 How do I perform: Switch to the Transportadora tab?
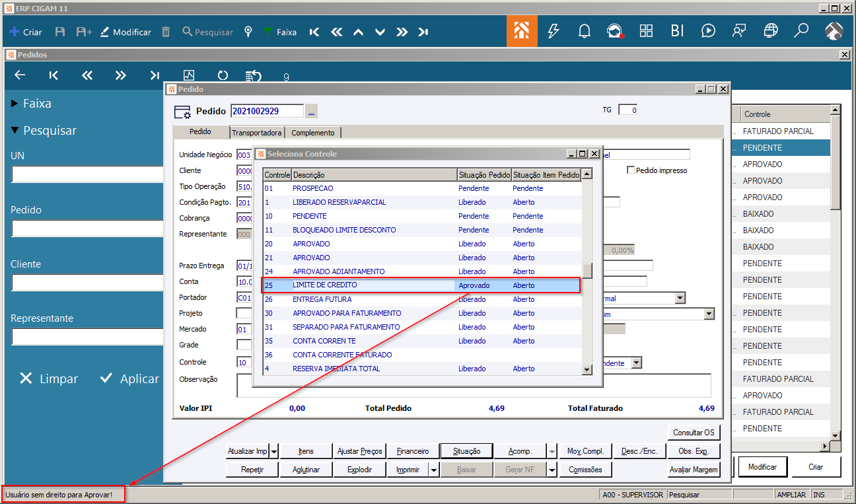[x=257, y=133]
